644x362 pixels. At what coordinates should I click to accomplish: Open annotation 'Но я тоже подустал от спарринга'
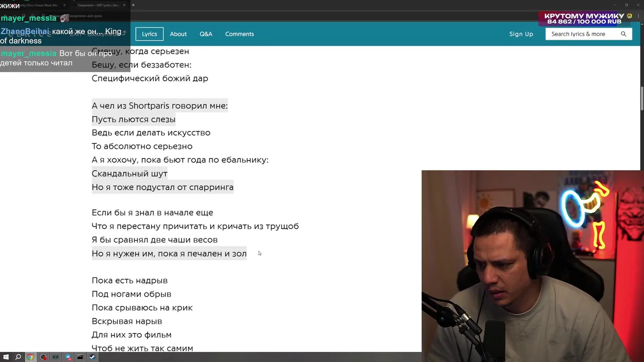(163, 187)
